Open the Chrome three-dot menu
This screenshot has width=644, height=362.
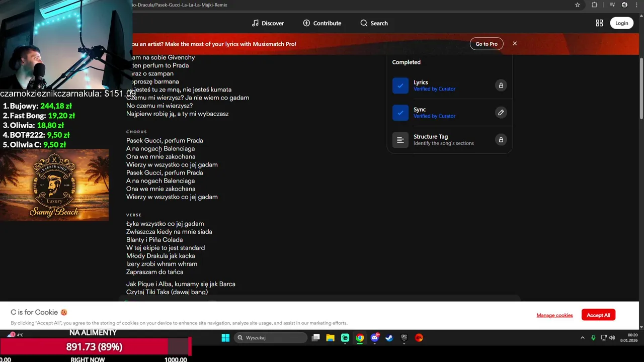click(636, 5)
